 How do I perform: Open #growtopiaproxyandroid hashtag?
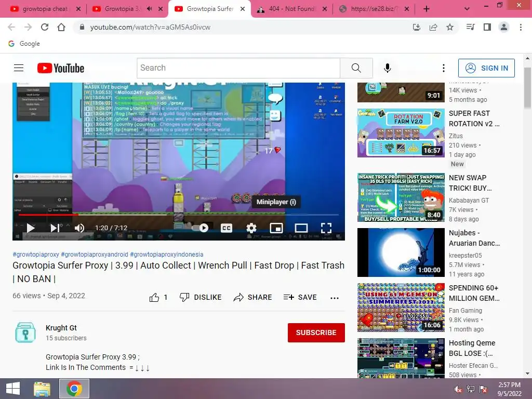pyautogui.click(x=95, y=254)
